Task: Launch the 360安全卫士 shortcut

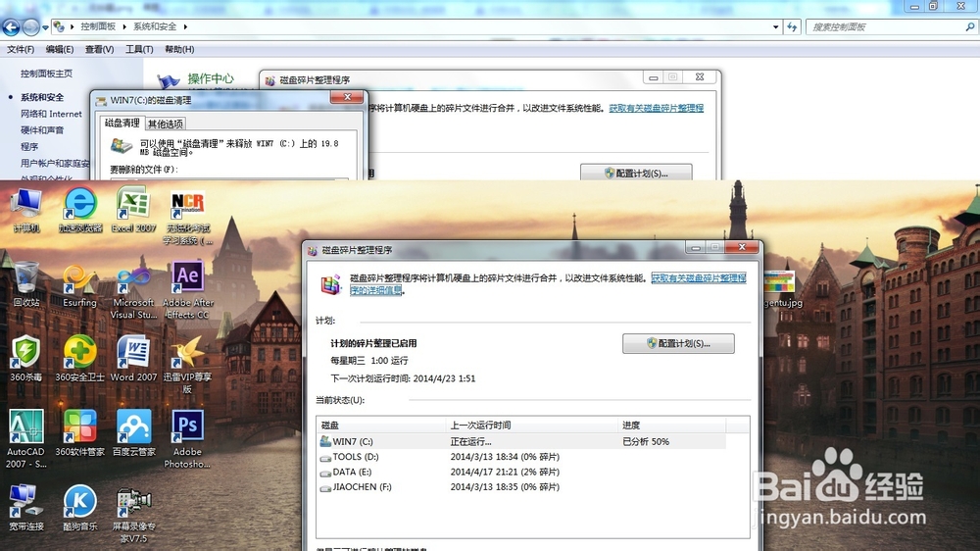Action: (80, 359)
